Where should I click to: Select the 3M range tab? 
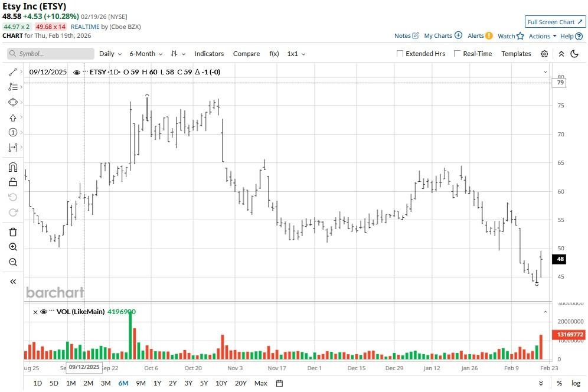tap(106, 383)
